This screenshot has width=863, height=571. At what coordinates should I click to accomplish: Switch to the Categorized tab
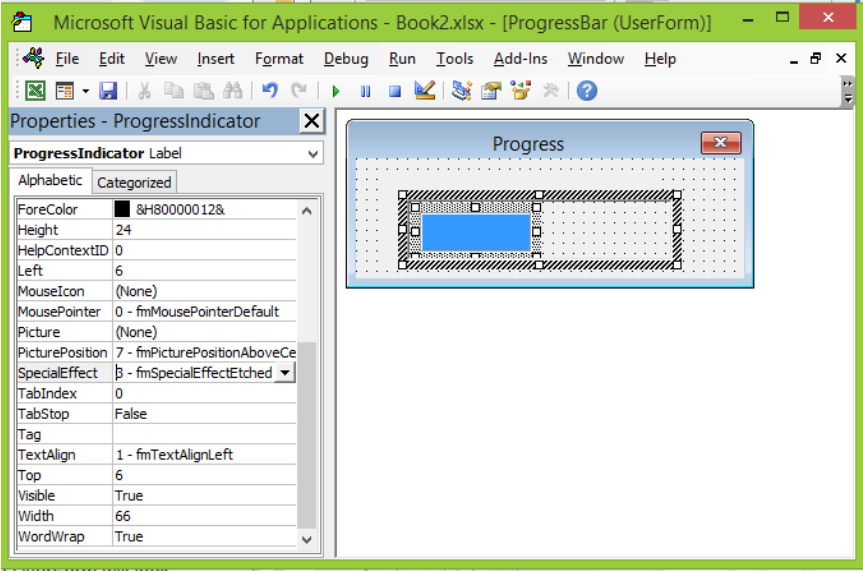pyautogui.click(x=134, y=182)
